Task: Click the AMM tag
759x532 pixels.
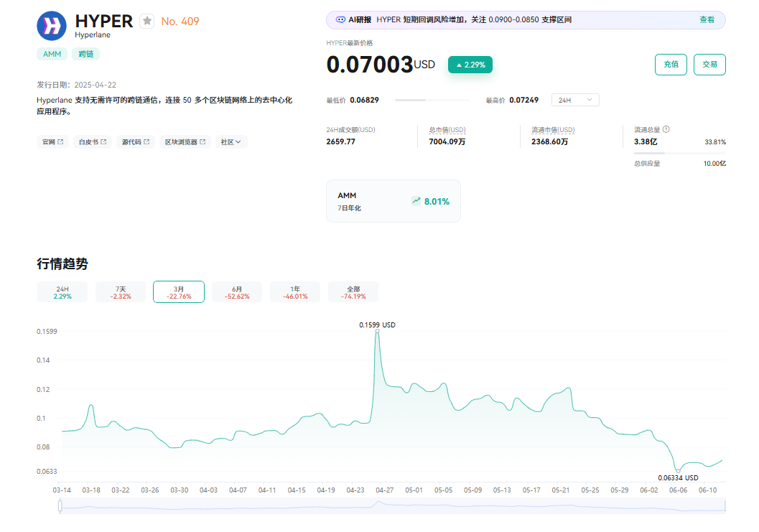Action: coord(52,54)
